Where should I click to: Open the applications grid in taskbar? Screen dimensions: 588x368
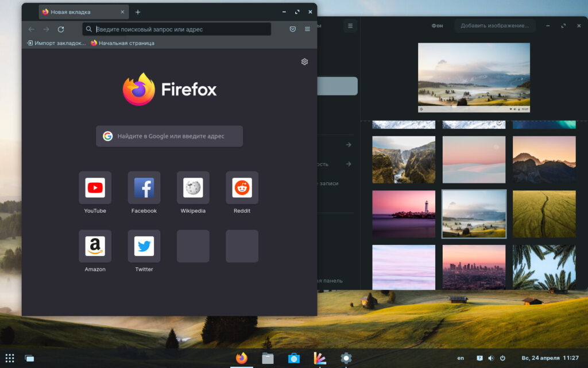10,358
